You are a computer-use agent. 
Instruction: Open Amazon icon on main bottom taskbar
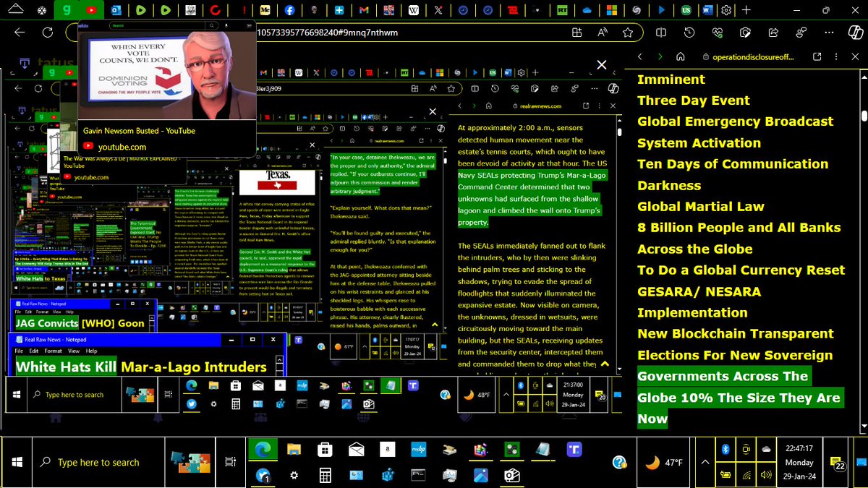(389, 450)
